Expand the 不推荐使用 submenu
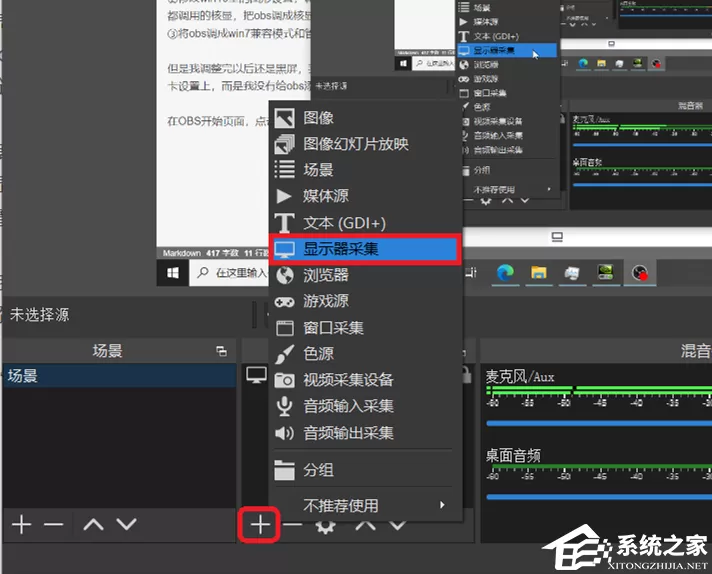This screenshot has width=712, height=574. pos(366,505)
